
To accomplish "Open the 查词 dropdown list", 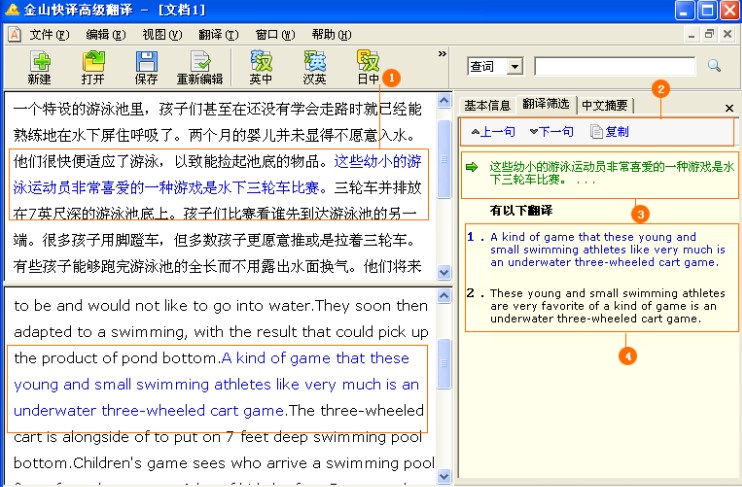I will 515,67.
